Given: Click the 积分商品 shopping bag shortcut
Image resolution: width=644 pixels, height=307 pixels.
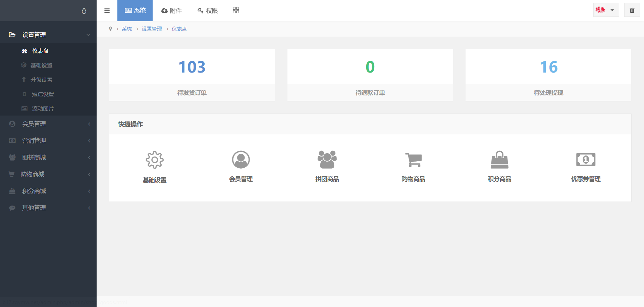Looking at the screenshot, I should pyautogui.click(x=499, y=160).
